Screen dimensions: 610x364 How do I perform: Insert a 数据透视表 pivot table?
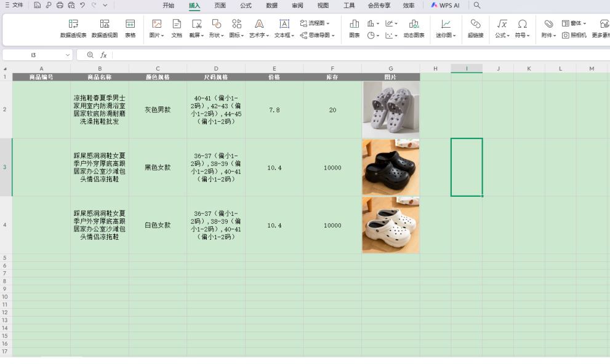click(x=73, y=29)
